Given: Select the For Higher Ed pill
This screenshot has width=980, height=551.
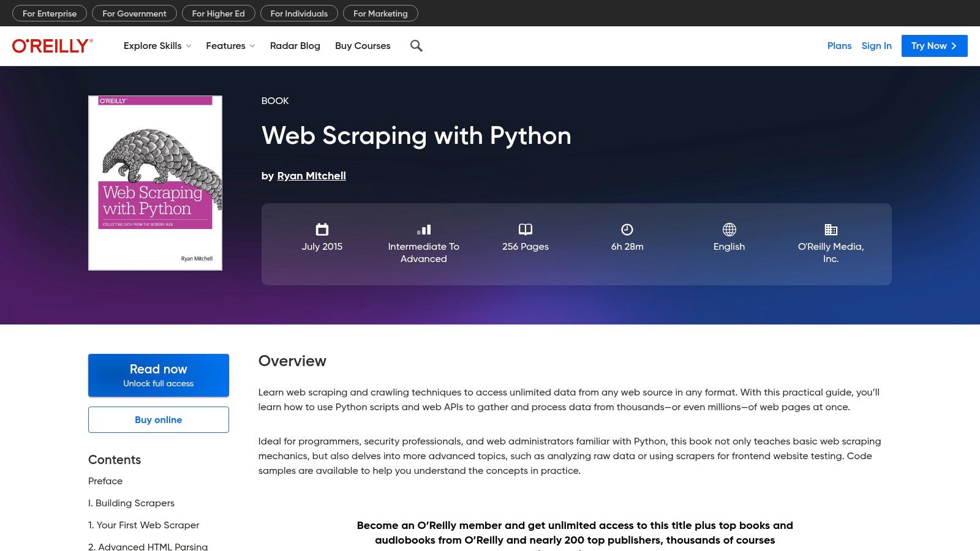Looking at the screenshot, I should tap(218, 13).
